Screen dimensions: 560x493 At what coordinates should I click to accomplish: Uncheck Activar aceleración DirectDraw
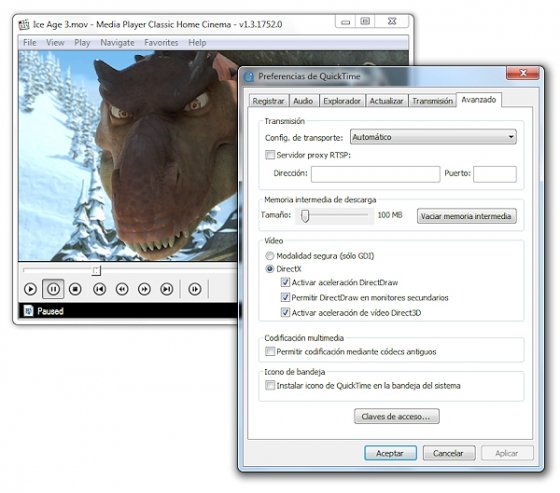pyautogui.click(x=285, y=282)
